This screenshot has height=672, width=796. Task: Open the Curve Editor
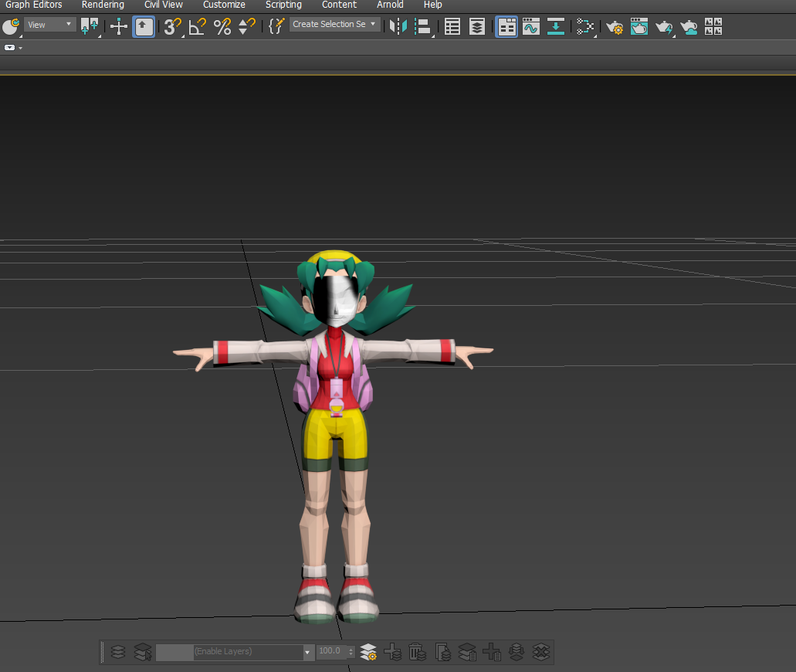[x=531, y=26]
